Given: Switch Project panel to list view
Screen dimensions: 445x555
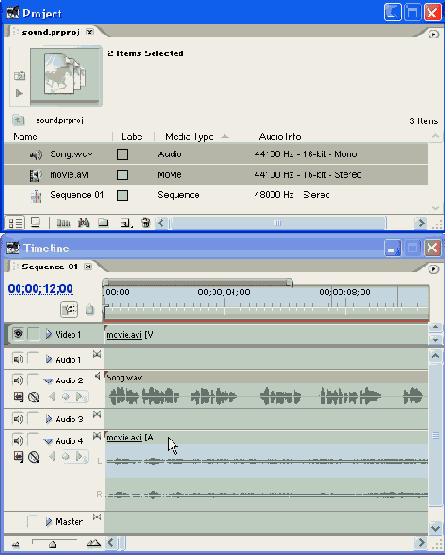Looking at the screenshot, I should click(x=15, y=223).
